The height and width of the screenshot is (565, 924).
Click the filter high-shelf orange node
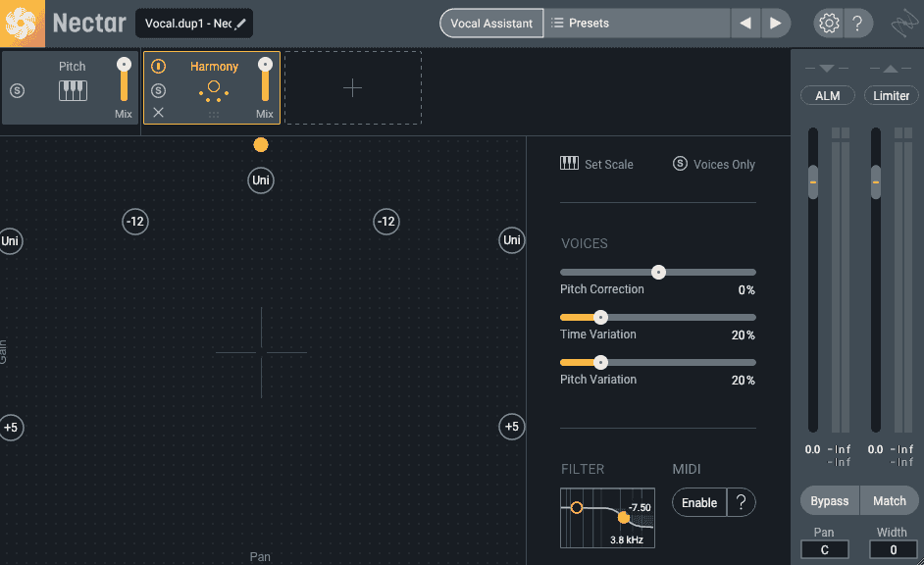point(624,518)
